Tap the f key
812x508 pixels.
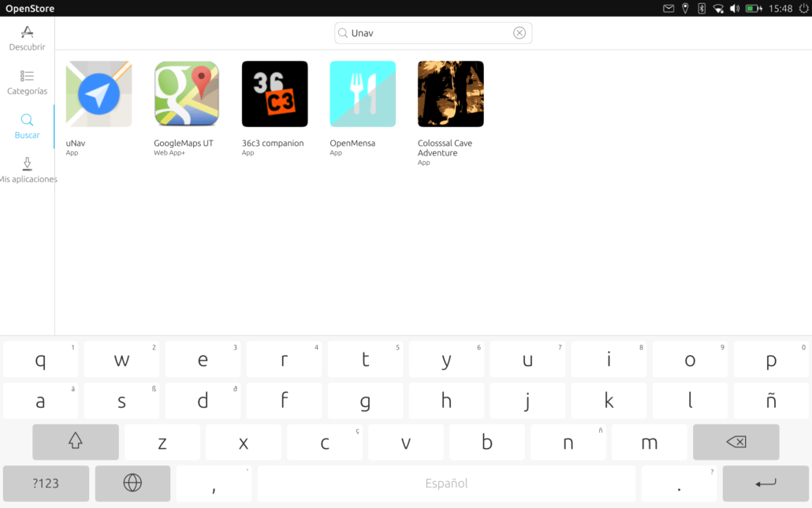(285, 400)
